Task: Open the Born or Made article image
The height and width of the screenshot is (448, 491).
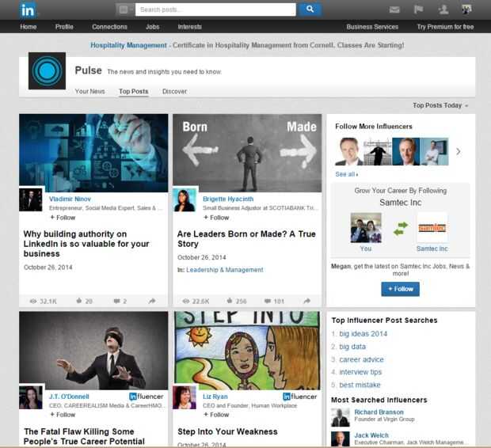Action: point(247,153)
